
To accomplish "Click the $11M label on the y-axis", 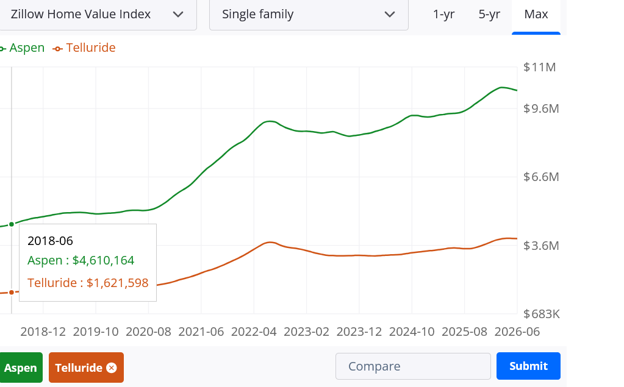I will 539,67.
